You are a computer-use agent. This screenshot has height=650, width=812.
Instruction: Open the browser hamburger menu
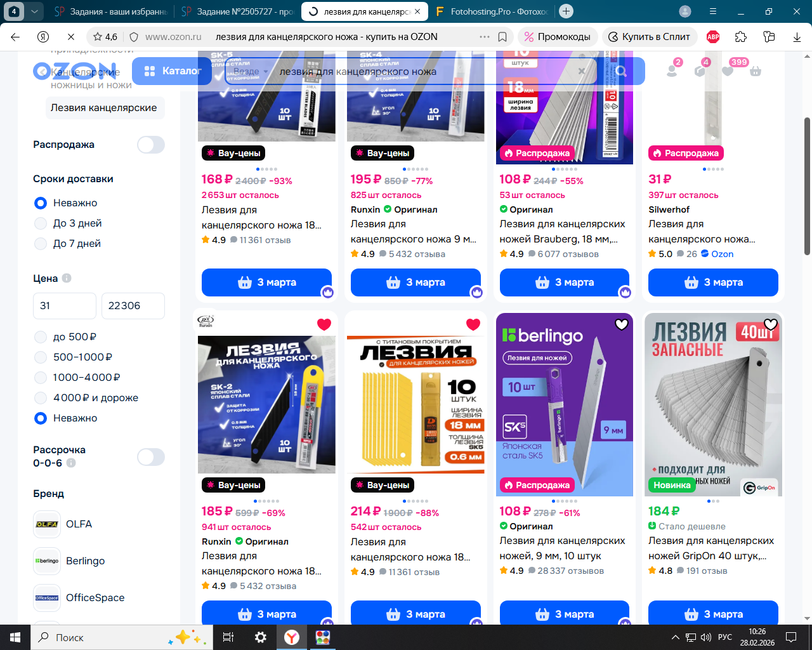[713, 11]
